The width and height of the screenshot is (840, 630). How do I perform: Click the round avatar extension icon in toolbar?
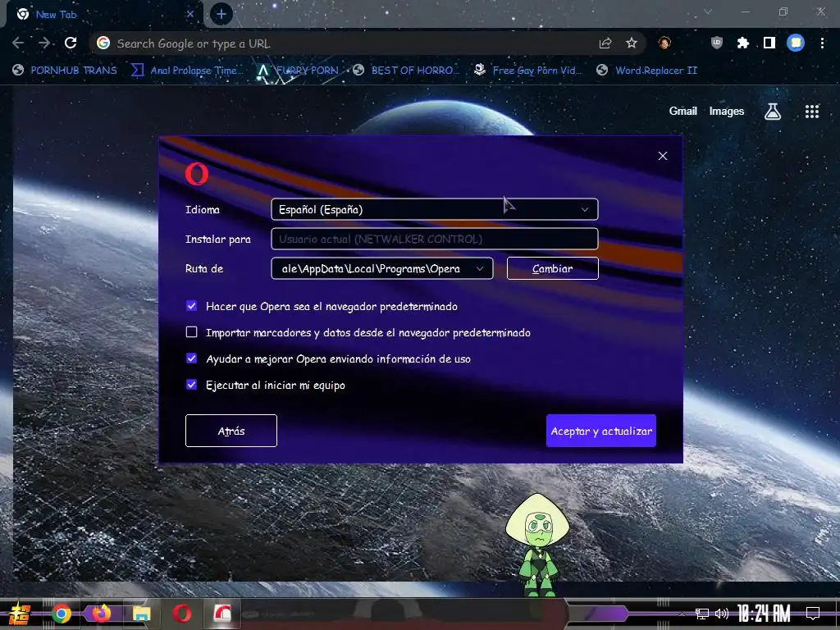click(x=664, y=43)
